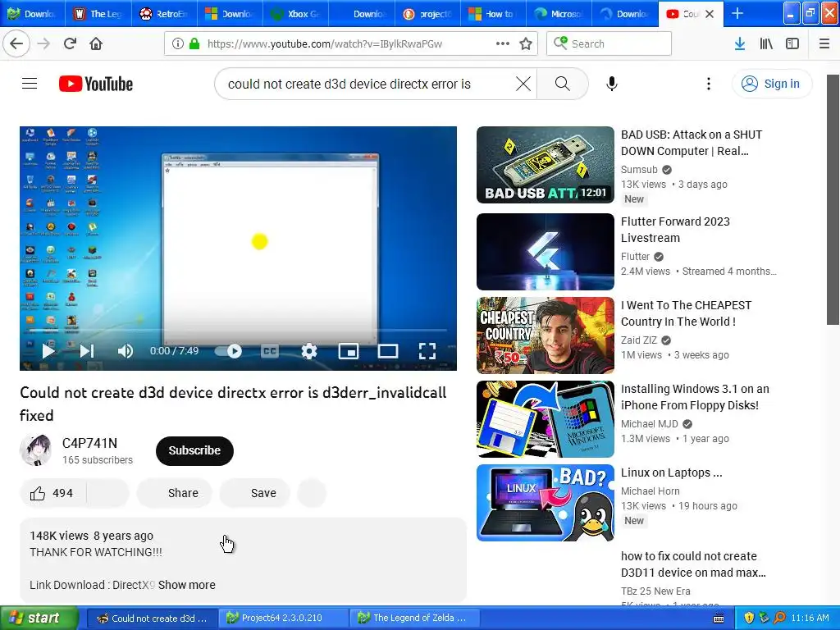This screenshot has height=630, width=840.
Task: Toggle the browser sidebar icon
Action: tap(792, 44)
